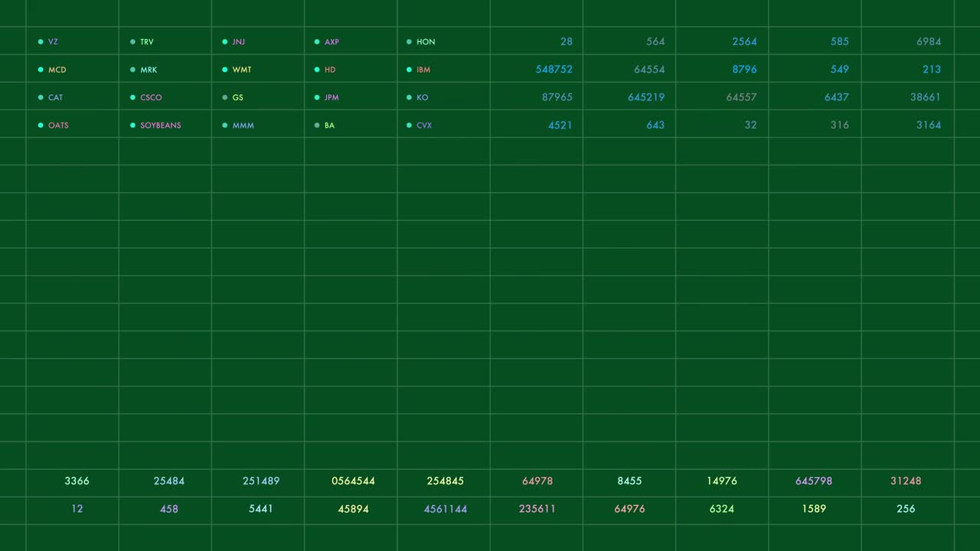The height and width of the screenshot is (551, 980).
Task: Select the cell showing 254845
Action: tap(443, 483)
